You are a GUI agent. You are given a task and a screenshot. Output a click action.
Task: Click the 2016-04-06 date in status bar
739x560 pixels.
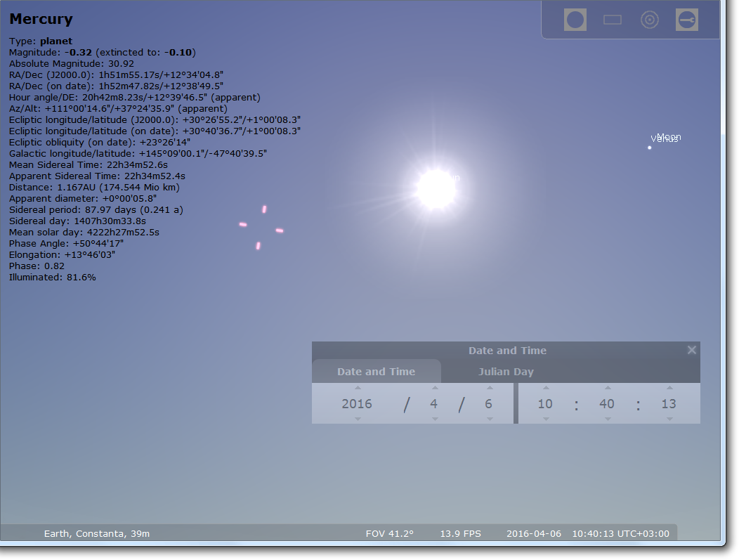click(x=534, y=533)
